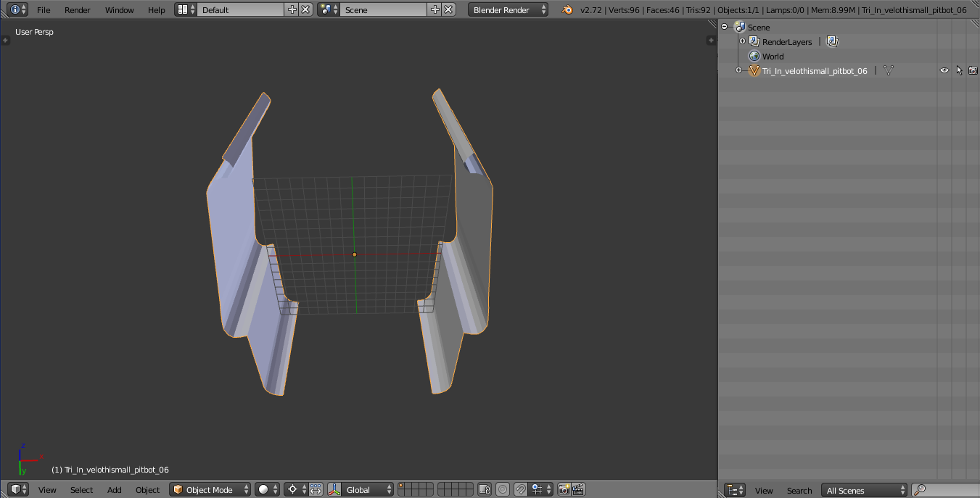Screen dimensions: 980x498
Task: Open the File menu
Action: pyautogui.click(x=44, y=9)
